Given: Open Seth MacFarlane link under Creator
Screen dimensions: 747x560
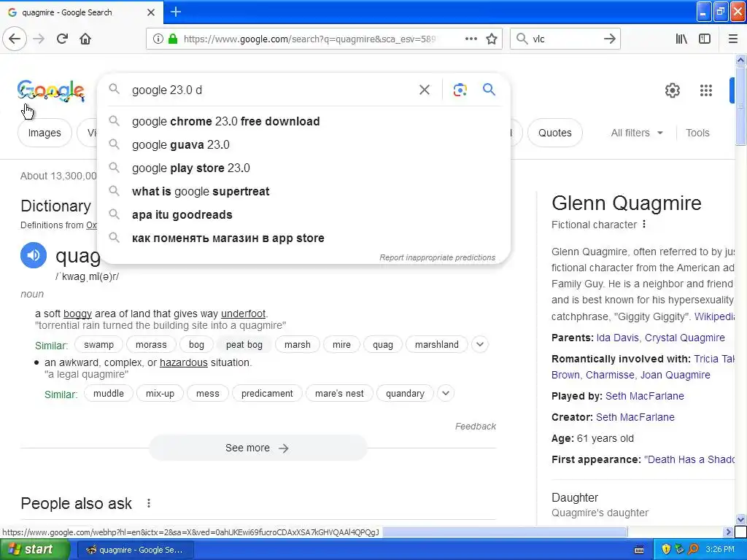Looking at the screenshot, I should (x=635, y=417).
